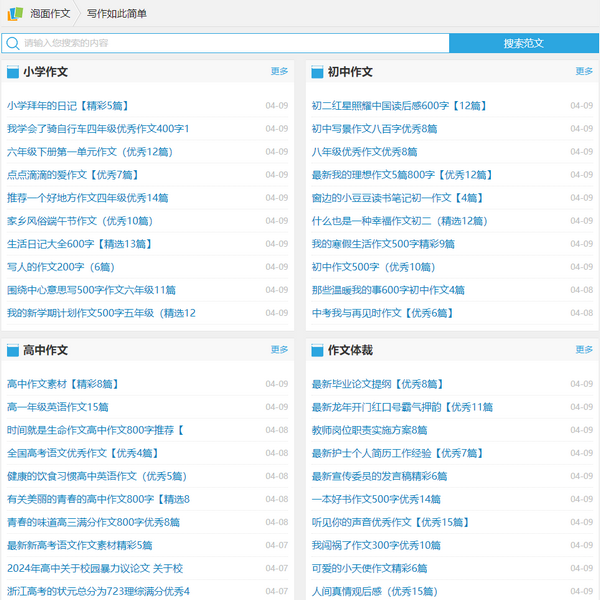The height and width of the screenshot is (600, 600).
Task: Open 八年级优秀作文优秀8篇 article
Action: pyautogui.click(x=364, y=152)
